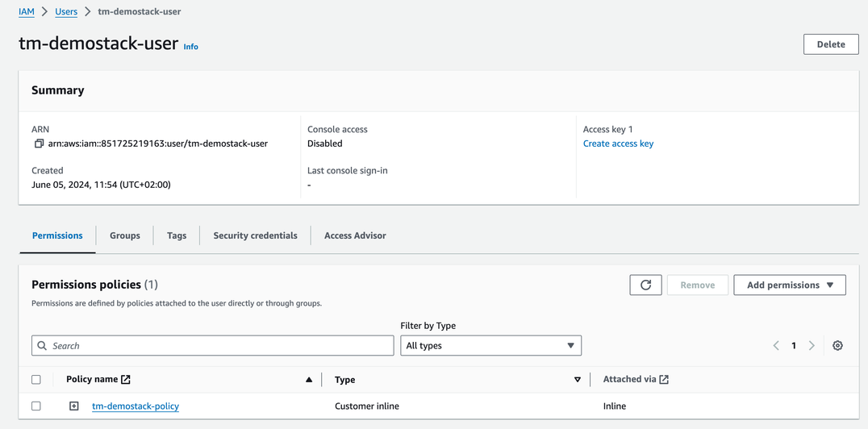Image resolution: width=868 pixels, height=429 pixels.
Task: Open the Access Advisor tab
Action: 355,235
